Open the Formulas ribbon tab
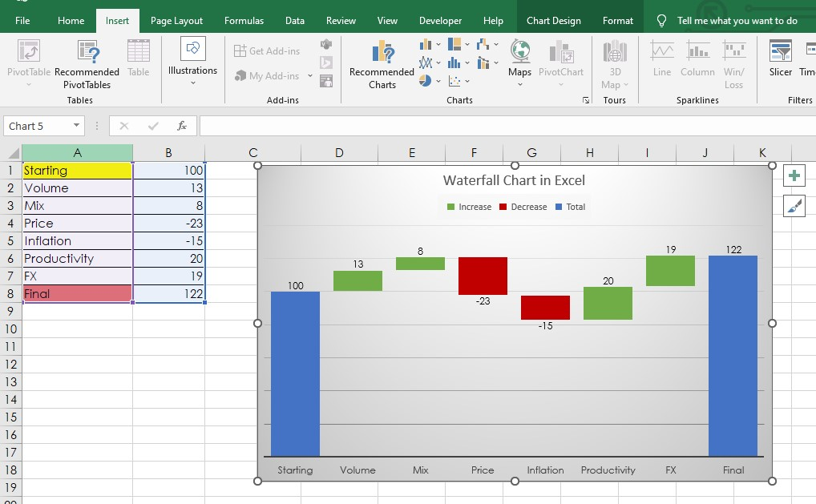Viewport: 816px width, 504px height. tap(244, 20)
